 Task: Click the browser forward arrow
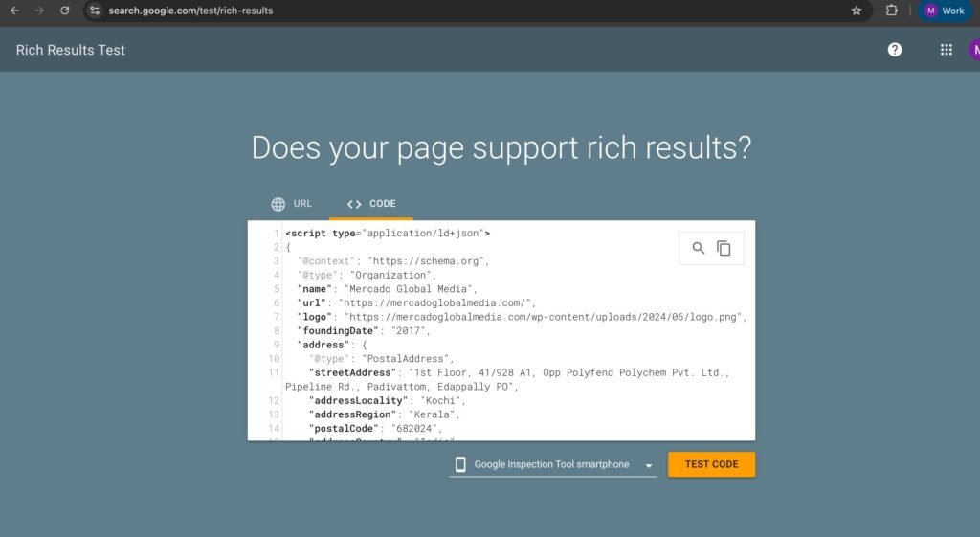(39, 11)
